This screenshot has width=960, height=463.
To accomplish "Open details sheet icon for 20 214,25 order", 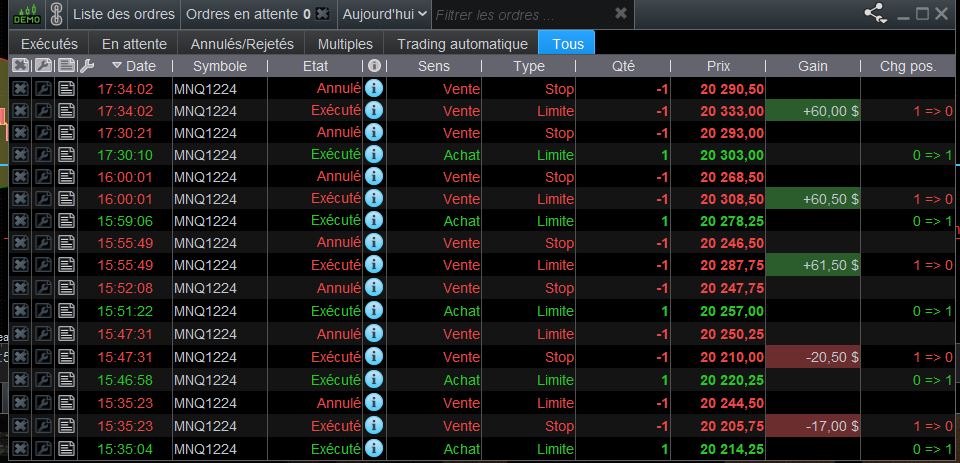I will (x=66, y=448).
